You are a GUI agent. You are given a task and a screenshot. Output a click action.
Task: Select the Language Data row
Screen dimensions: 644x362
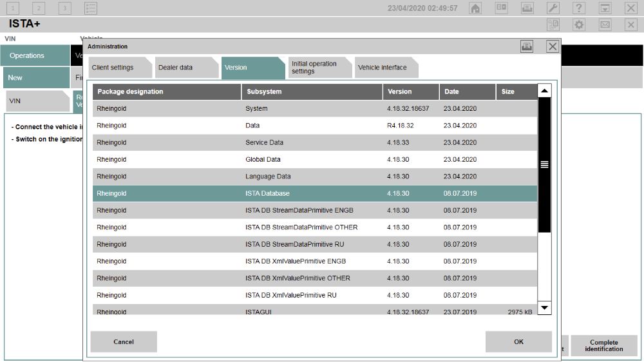tap(315, 176)
